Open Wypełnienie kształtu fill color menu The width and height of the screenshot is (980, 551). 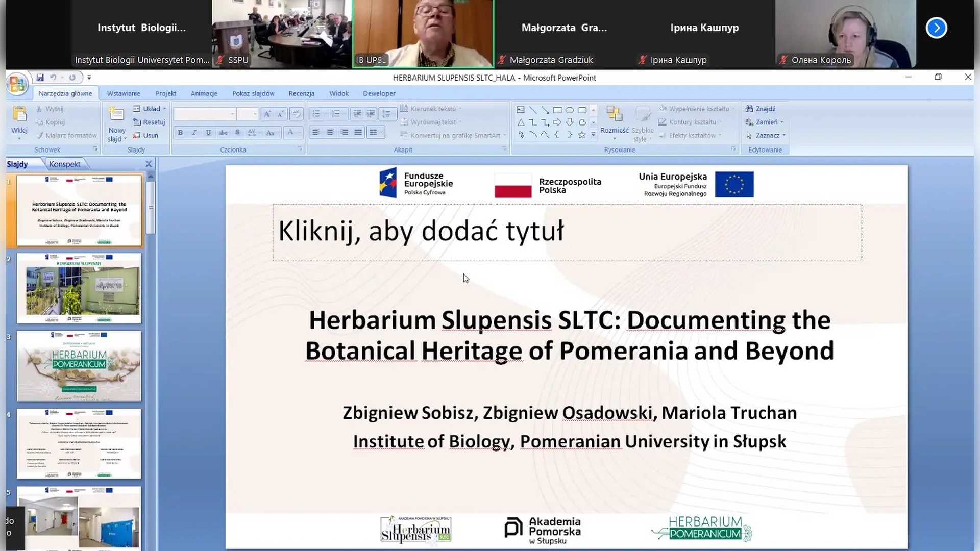tap(697, 109)
